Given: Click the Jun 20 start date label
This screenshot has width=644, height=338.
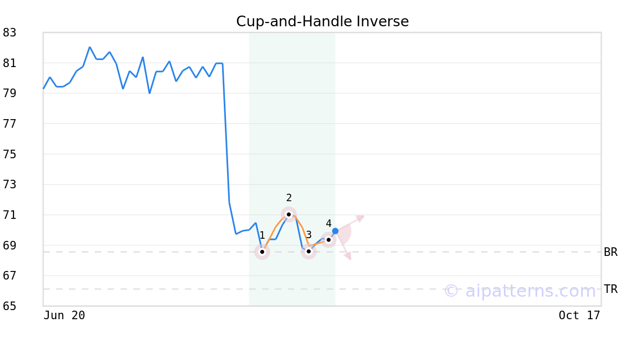Looking at the screenshot, I should [64, 315].
